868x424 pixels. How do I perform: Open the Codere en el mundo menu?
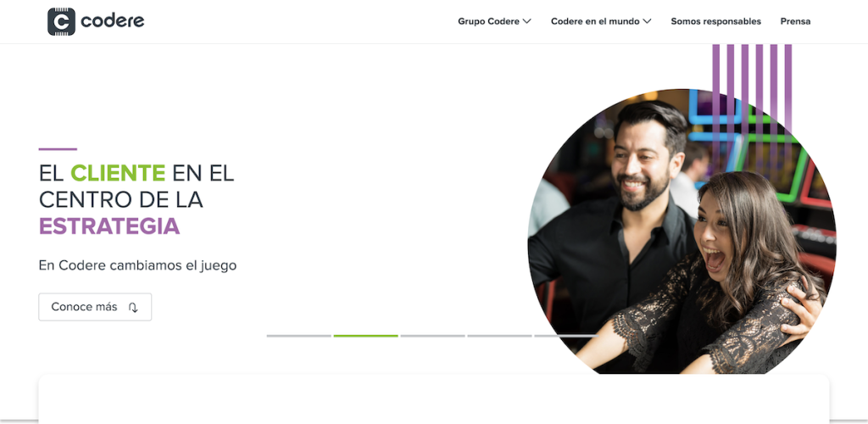tap(601, 21)
